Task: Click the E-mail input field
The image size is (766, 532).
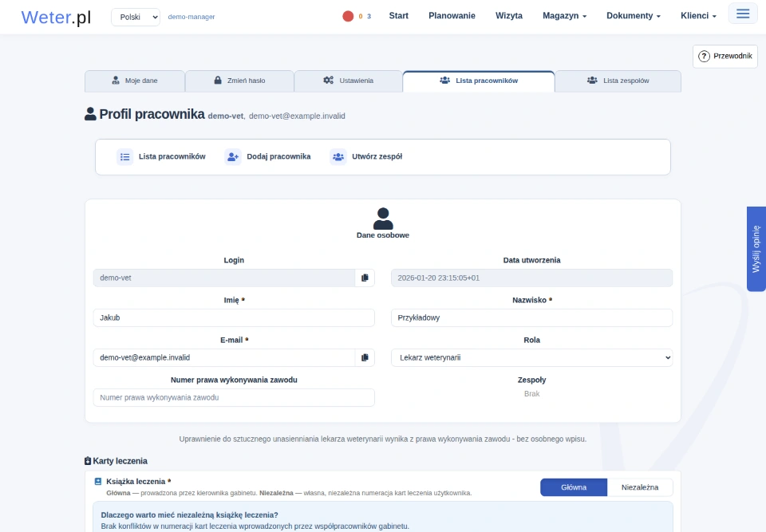Action: (224, 357)
